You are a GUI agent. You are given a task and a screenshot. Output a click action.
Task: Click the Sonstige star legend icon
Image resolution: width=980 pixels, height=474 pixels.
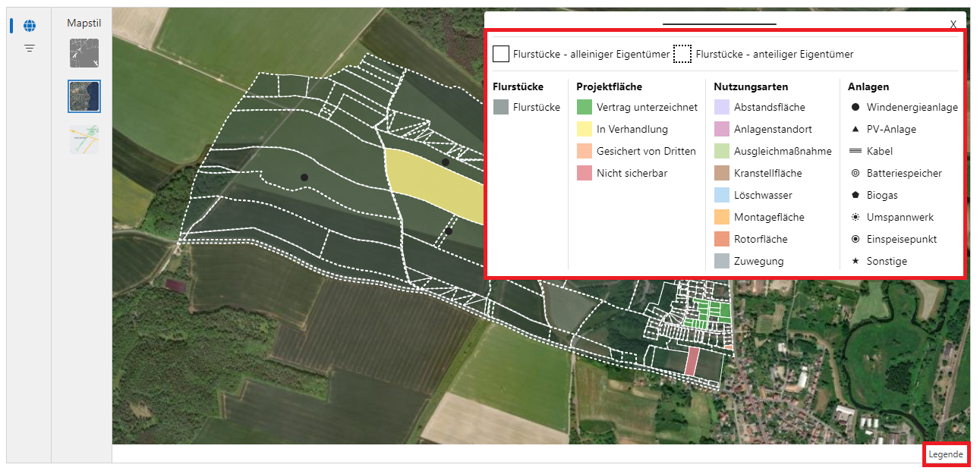point(856,262)
